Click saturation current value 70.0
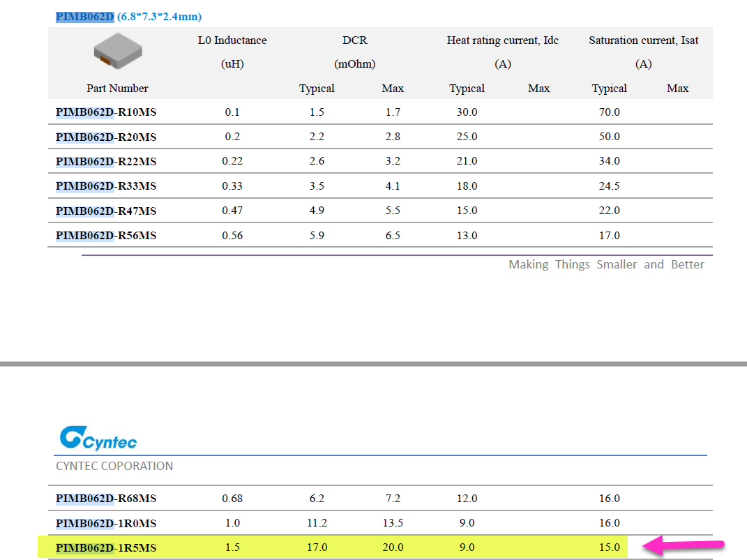The image size is (747, 560). pyautogui.click(x=610, y=112)
